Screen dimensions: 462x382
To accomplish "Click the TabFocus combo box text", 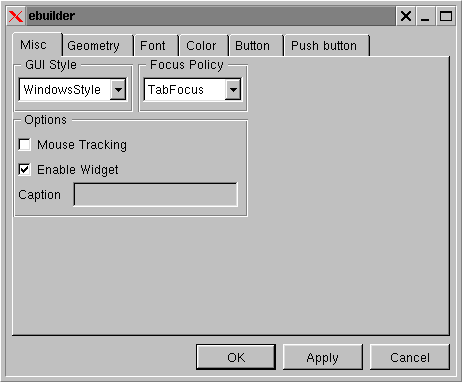I will 176,90.
